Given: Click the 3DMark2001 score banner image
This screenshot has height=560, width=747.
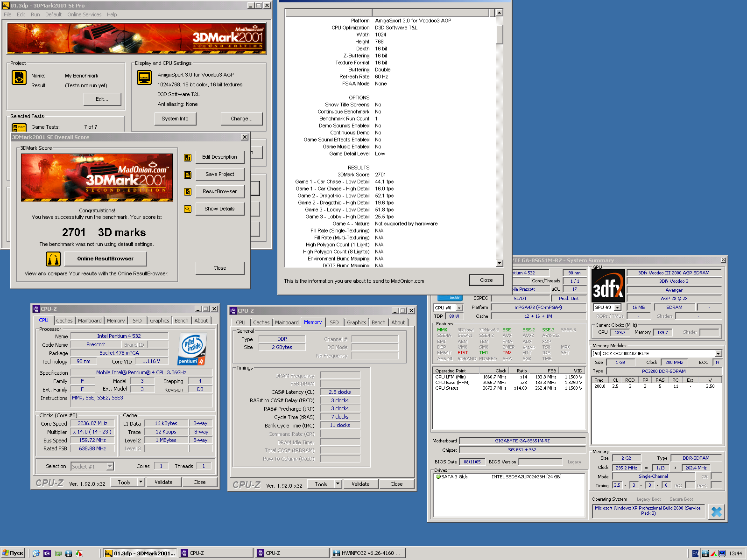Looking at the screenshot, I should [x=97, y=178].
